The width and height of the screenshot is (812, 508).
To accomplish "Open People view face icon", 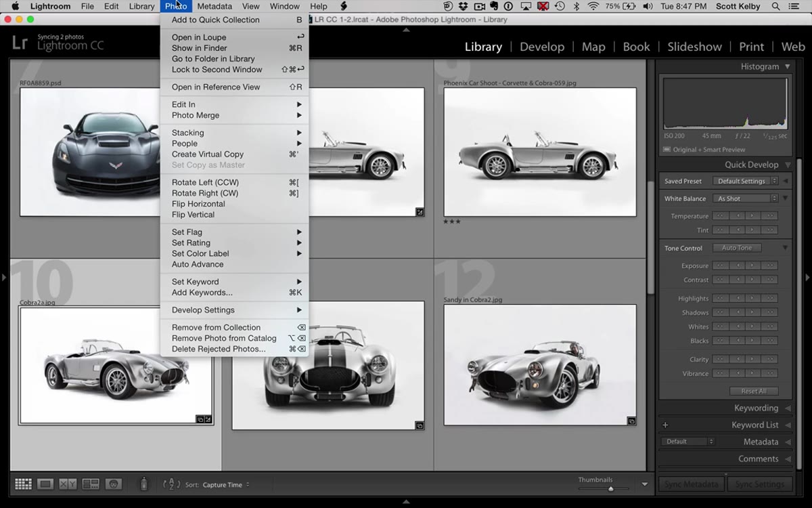I will 113,484.
